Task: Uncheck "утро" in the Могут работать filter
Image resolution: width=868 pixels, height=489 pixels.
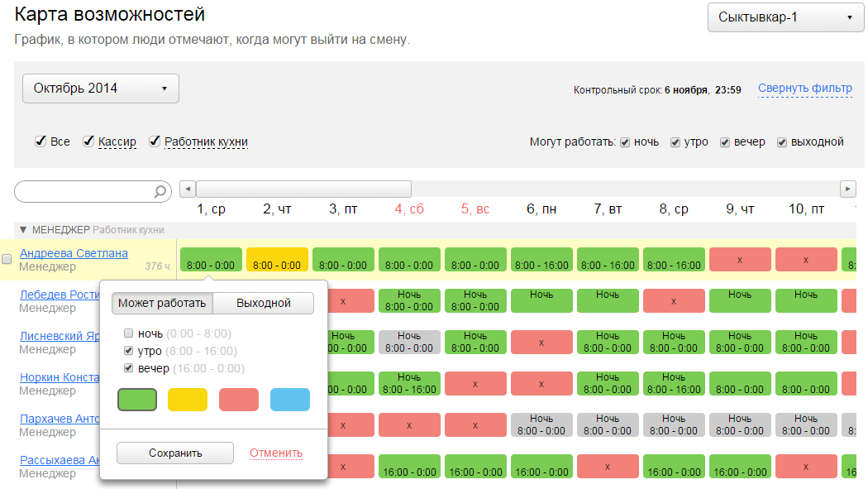Action: coord(675,142)
